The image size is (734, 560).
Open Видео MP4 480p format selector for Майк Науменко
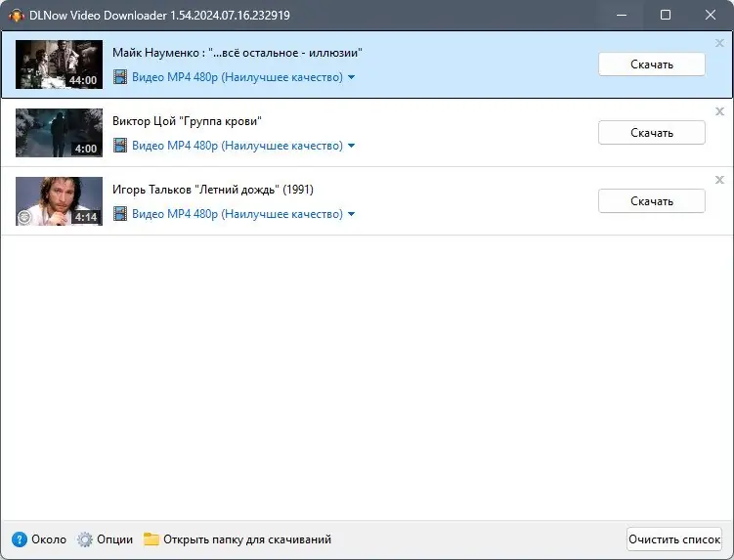click(237, 77)
